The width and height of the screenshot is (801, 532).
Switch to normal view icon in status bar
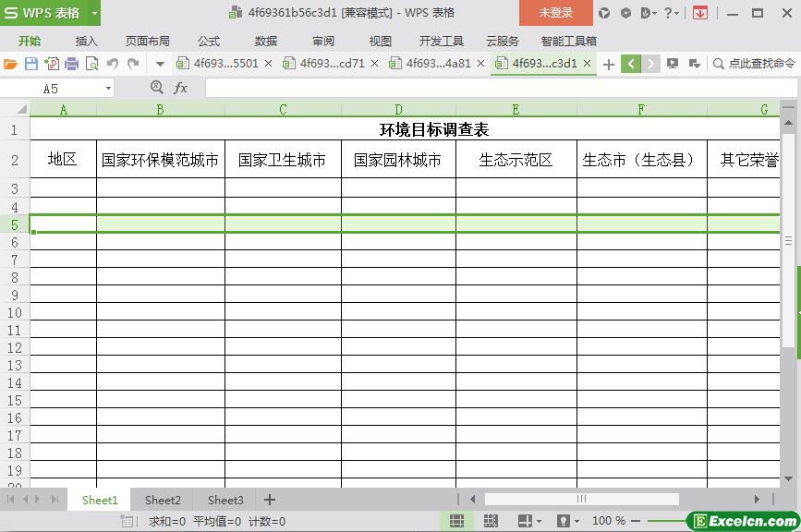pyautogui.click(x=456, y=521)
